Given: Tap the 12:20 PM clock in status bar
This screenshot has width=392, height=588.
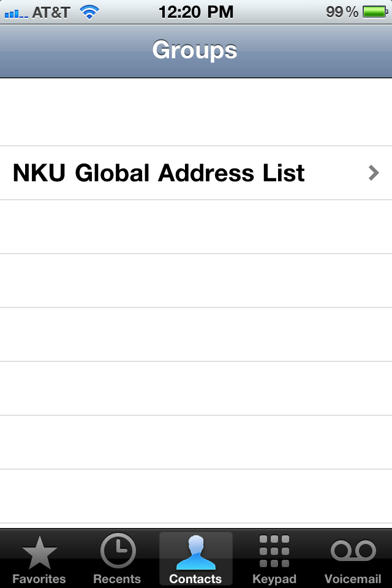Looking at the screenshot, I should point(196,12).
